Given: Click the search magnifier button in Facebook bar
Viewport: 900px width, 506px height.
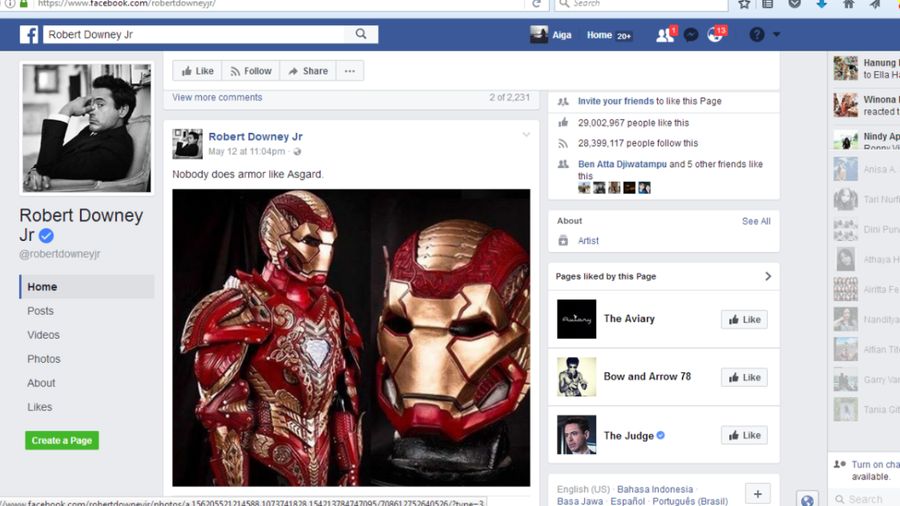Looking at the screenshot, I should click(361, 34).
